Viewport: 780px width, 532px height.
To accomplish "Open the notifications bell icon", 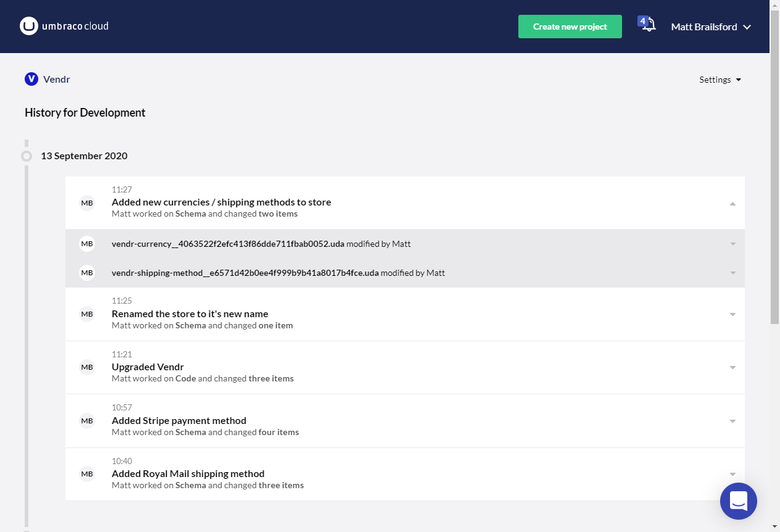I will click(648, 26).
